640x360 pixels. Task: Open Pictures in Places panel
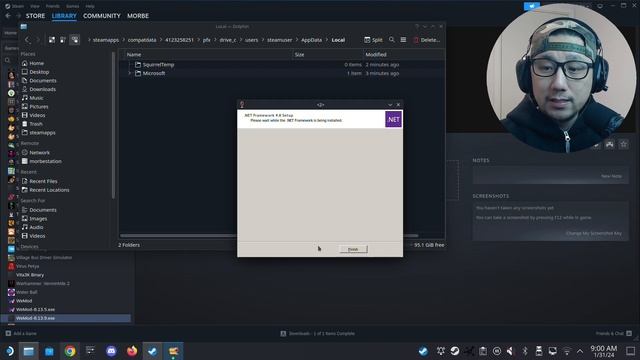pos(35,107)
